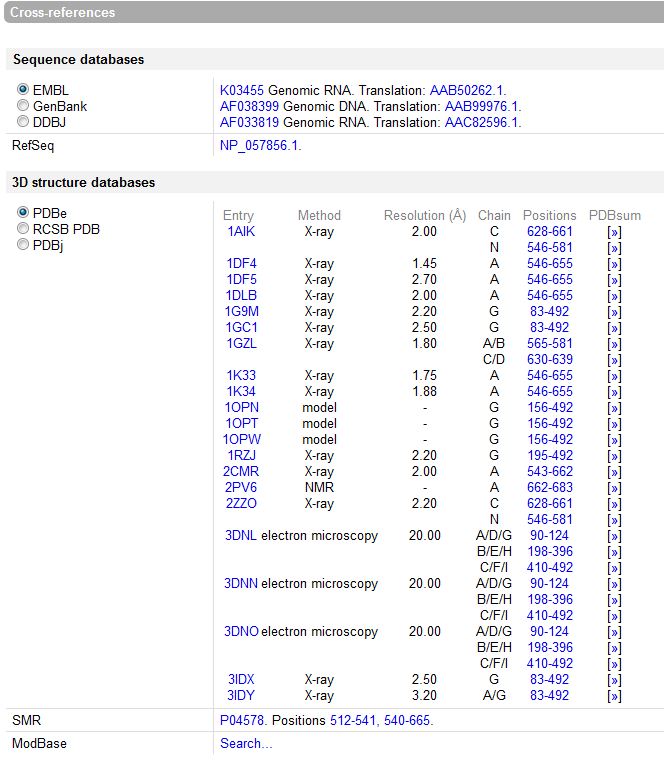View positions 543-662 for entry 2CMR
This screenshot has height=765, width=664.
549,472
